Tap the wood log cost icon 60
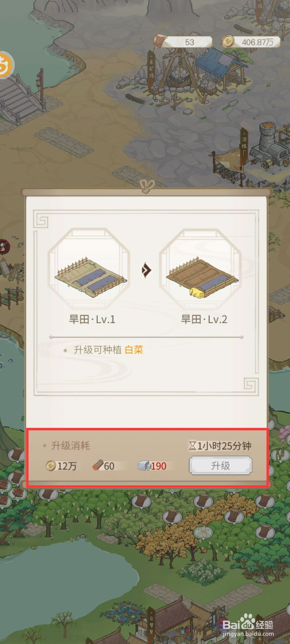290x644 pixels. (x=98, y=466)
